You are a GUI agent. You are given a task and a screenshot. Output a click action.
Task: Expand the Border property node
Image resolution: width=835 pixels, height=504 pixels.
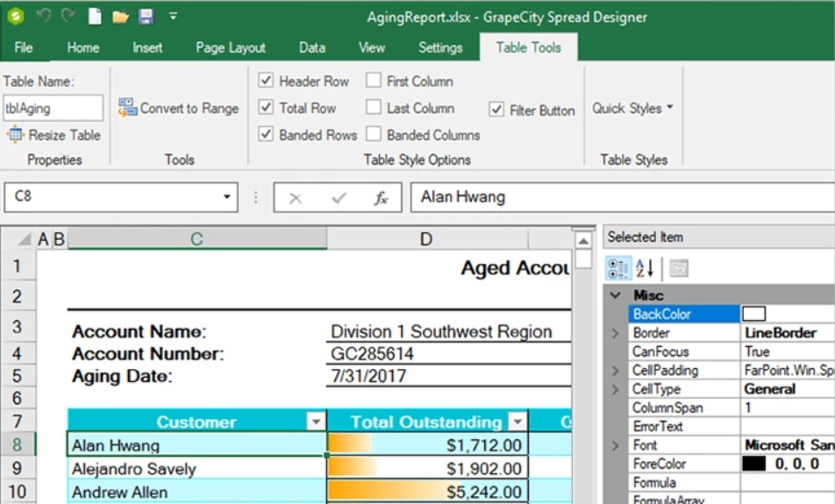(x=616, y=333)
